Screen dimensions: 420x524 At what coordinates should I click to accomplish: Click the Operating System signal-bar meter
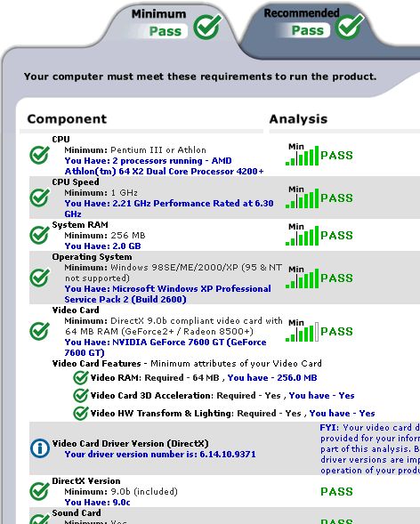302,277
